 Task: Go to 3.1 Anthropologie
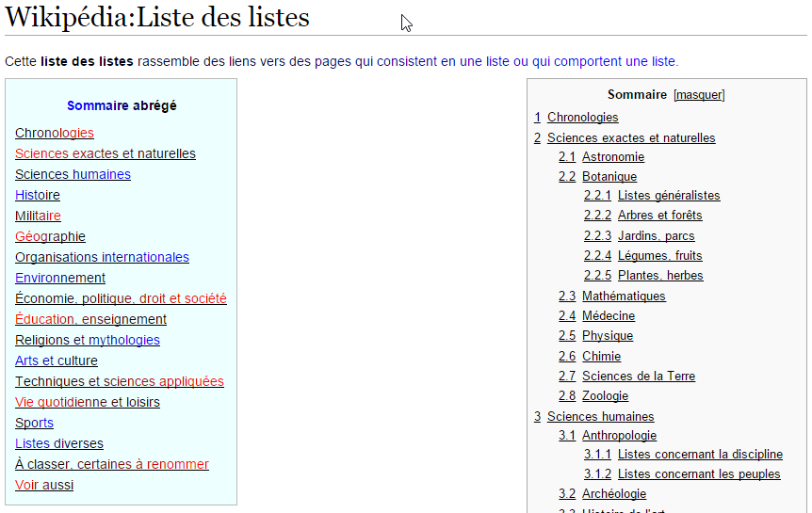coord(608,436)
